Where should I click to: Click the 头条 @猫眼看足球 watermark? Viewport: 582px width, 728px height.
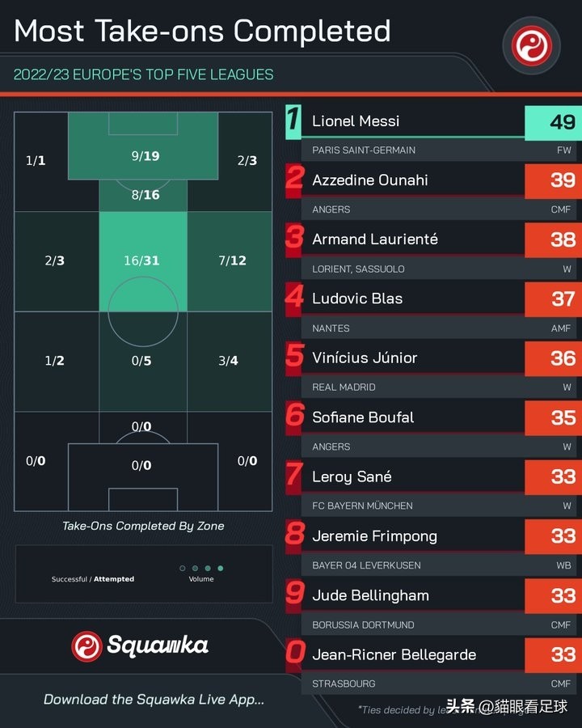508,706
